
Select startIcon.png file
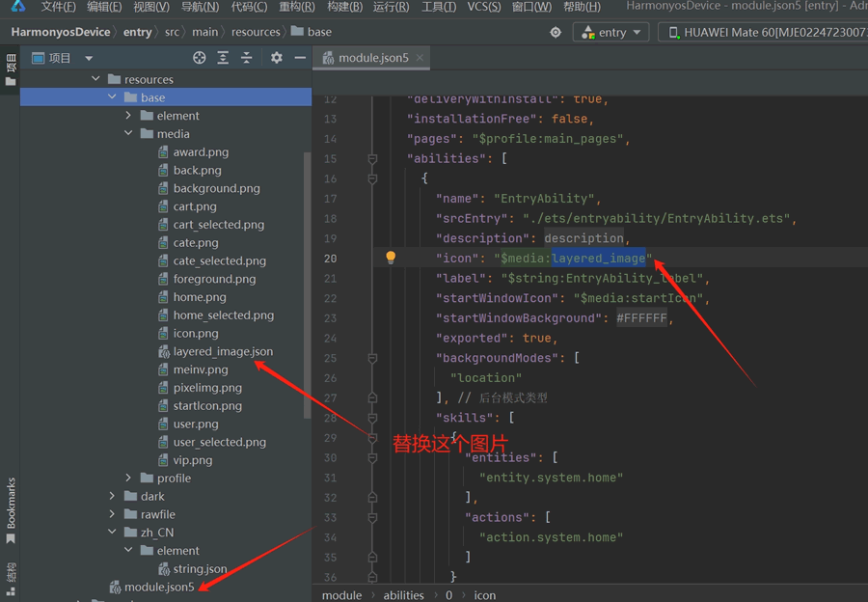coord(200,405)
